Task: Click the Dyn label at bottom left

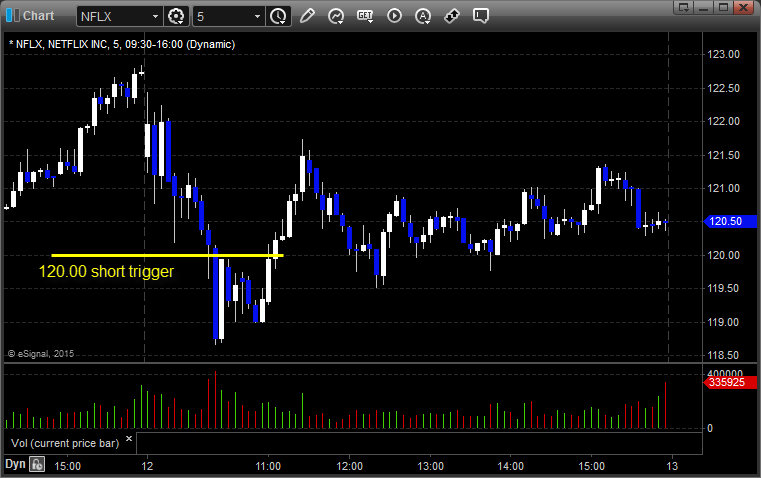Action: 15,464
